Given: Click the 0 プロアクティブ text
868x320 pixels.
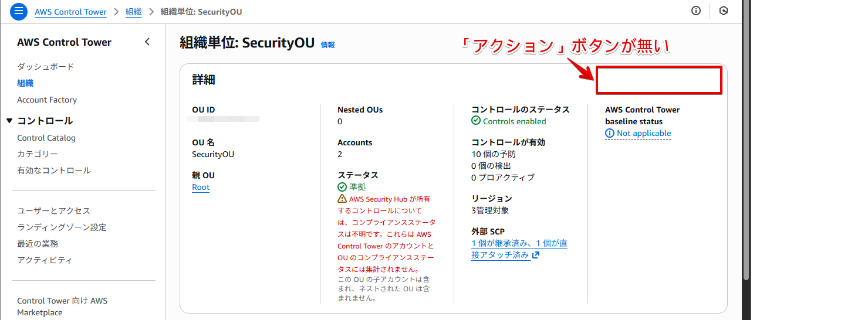Looking at the screenshot, I should 503,178.
